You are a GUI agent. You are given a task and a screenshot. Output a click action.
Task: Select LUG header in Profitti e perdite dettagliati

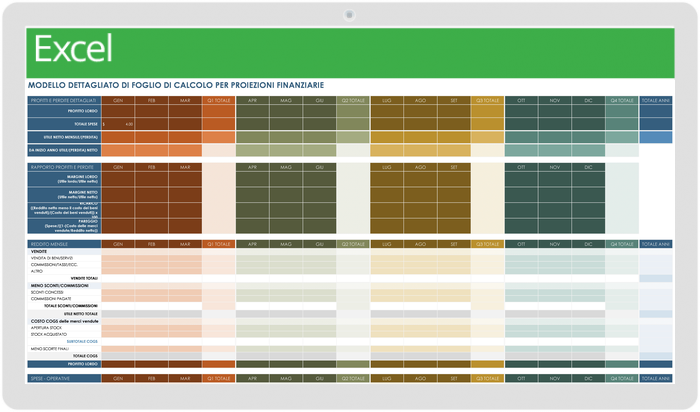[x=387, y=100]
